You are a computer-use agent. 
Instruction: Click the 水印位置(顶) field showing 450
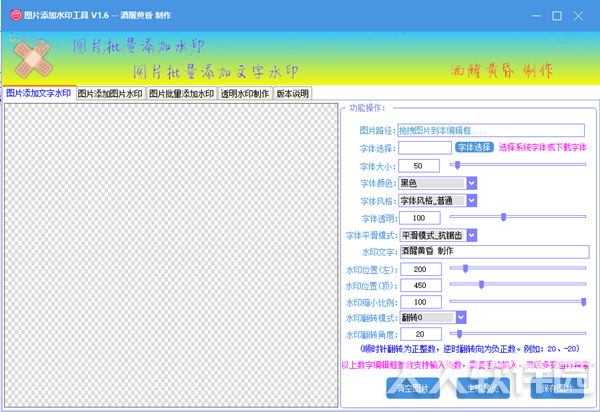click(421, 285)
